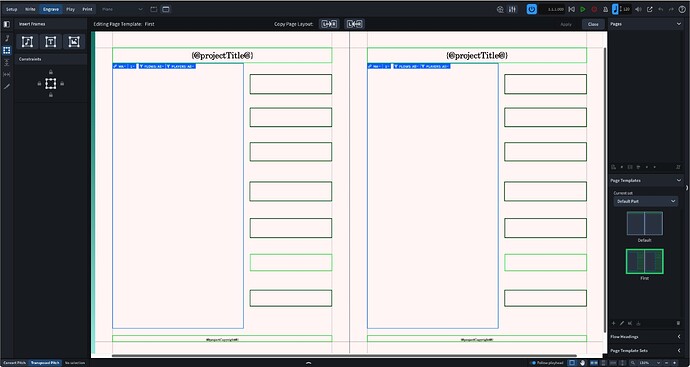This screenshot has width=690, height=367.
Task: Toggle playback activation power button
Action: pyautogui.click(x=532, y=9)
